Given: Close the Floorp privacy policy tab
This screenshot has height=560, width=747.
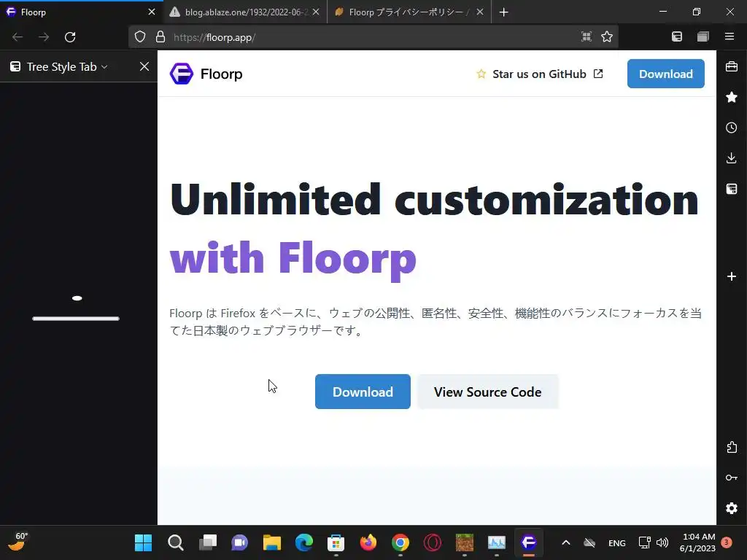Looking at the screenshot, I should point(480,12).
